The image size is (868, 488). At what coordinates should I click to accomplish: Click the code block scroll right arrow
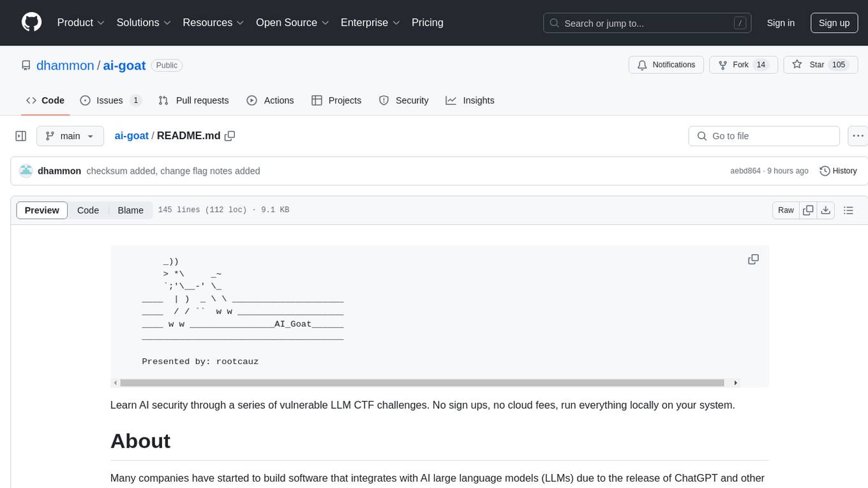tap(735, 383)
